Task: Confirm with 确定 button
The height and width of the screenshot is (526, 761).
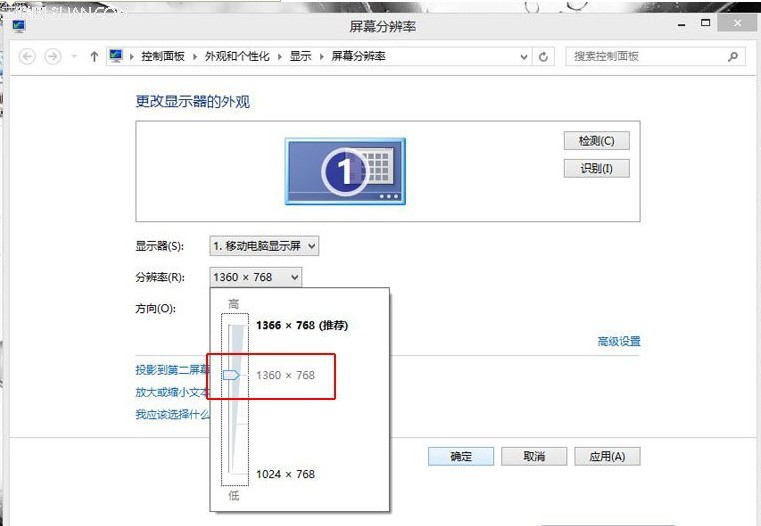Action: click(x=461, y=457)
